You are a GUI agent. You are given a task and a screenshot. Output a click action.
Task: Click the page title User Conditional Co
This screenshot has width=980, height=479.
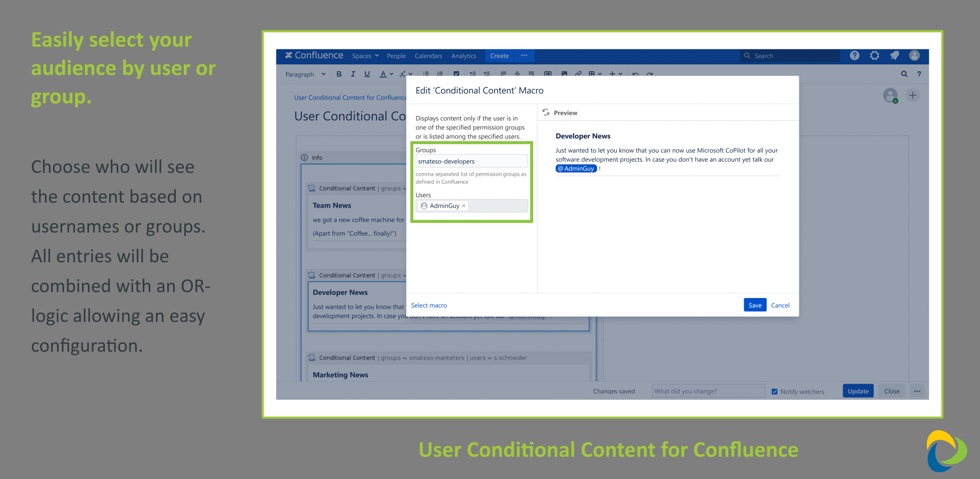pyautogui.click(x=350, y=116)
